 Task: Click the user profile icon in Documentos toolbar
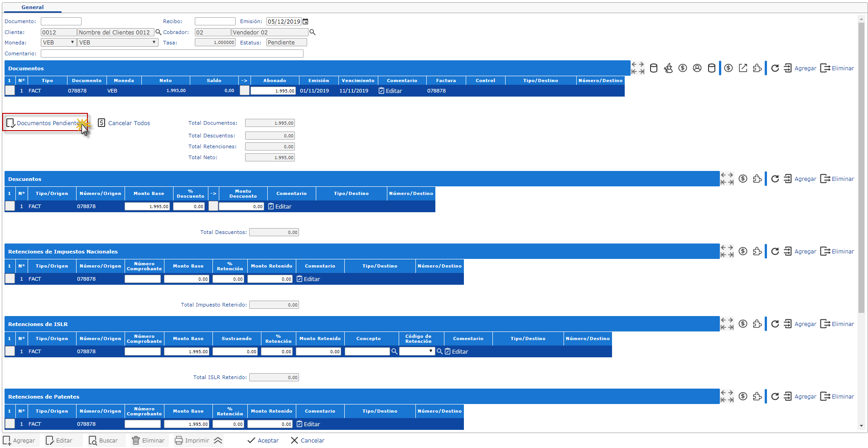697,68
